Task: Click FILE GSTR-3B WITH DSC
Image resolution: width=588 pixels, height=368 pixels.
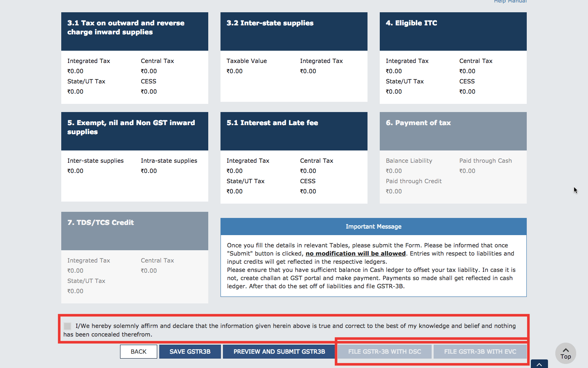Action: (384, 351)
